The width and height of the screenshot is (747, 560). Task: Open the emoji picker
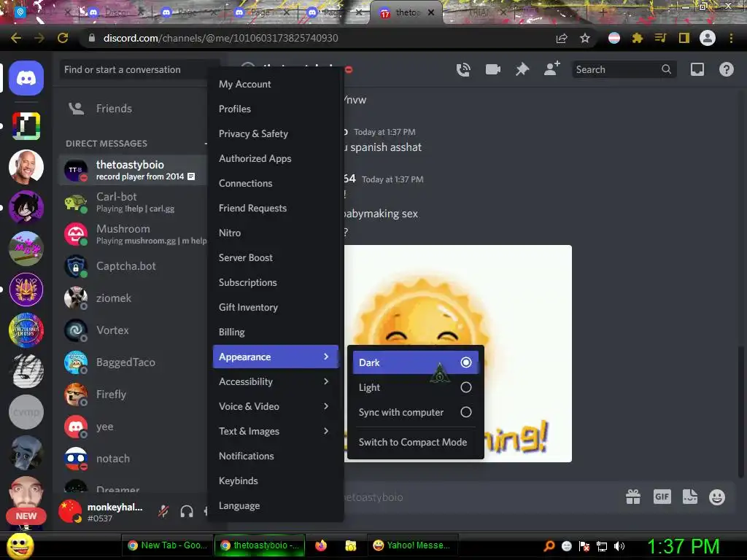pos(717,497)
